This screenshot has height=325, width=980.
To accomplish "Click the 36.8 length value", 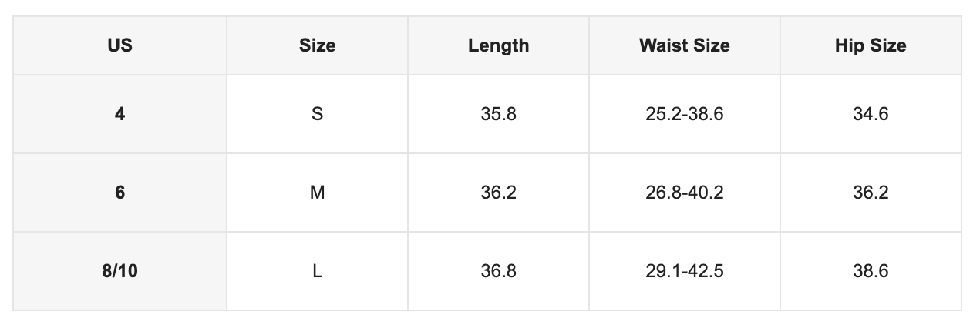I will 498,271.
